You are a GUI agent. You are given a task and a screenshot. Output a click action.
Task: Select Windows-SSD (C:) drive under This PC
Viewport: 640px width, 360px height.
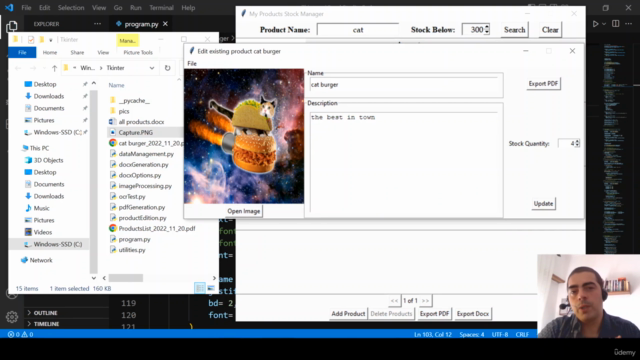tap(58, 244)
